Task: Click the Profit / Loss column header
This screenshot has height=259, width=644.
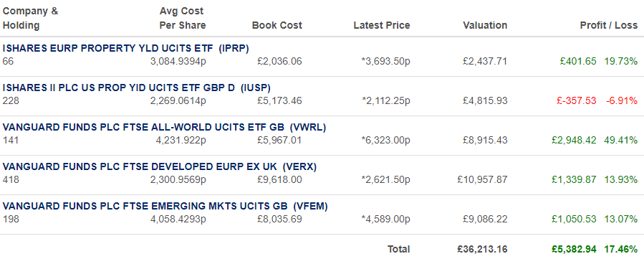Action: (609, 26)
